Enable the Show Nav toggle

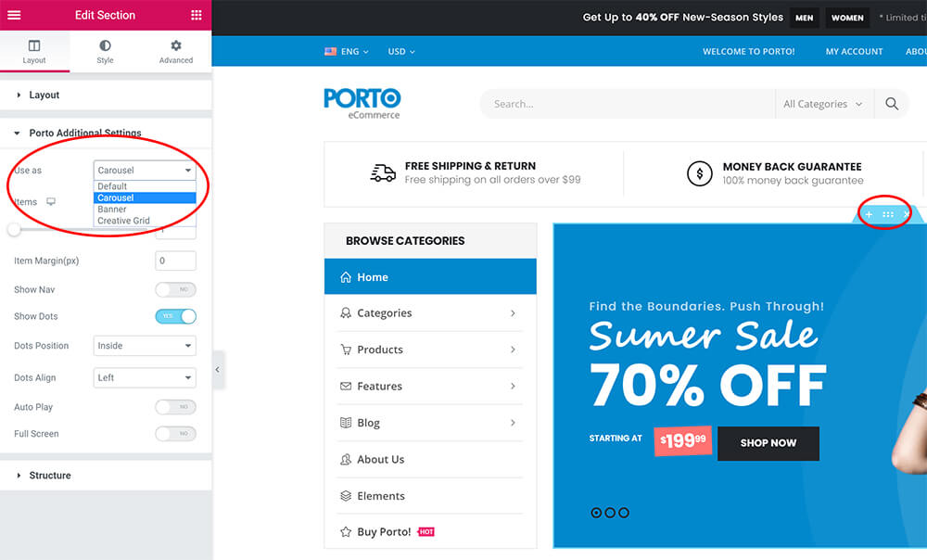point(175,290)
